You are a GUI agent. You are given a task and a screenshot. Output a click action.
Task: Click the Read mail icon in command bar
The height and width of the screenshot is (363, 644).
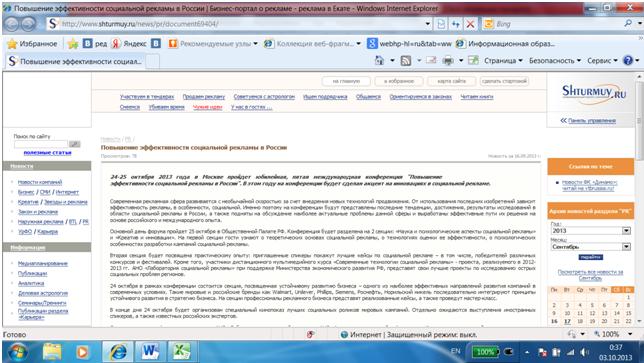[431, 61]
